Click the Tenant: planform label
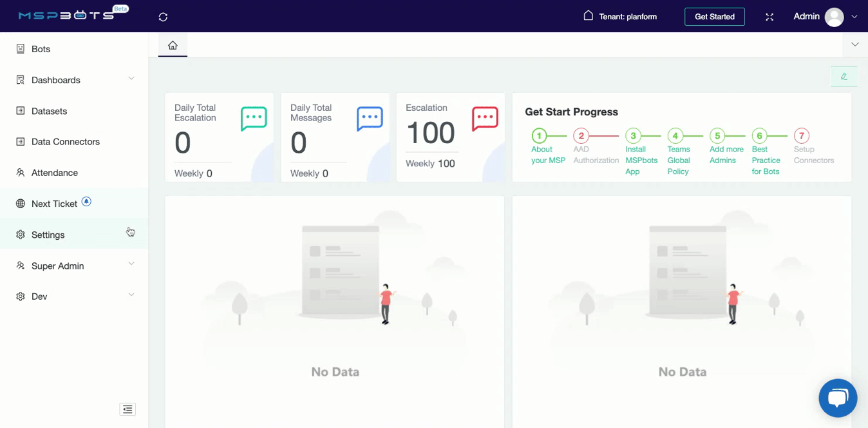This screenshot has height=428, width=868. pos(628,17)
